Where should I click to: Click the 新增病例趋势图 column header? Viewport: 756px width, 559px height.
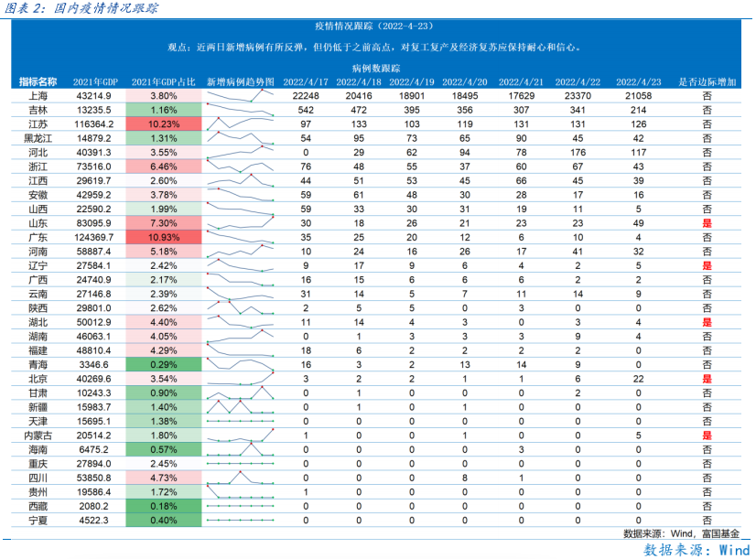coord(241,82)
